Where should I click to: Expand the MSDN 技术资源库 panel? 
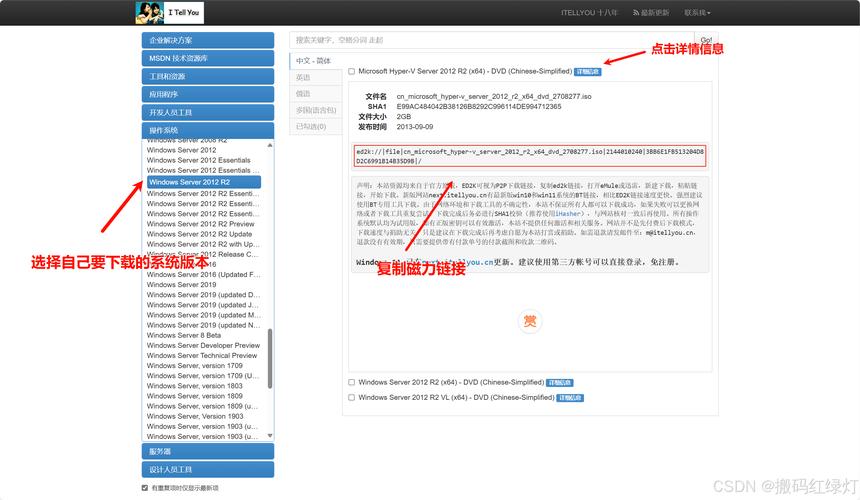point(208,58)
